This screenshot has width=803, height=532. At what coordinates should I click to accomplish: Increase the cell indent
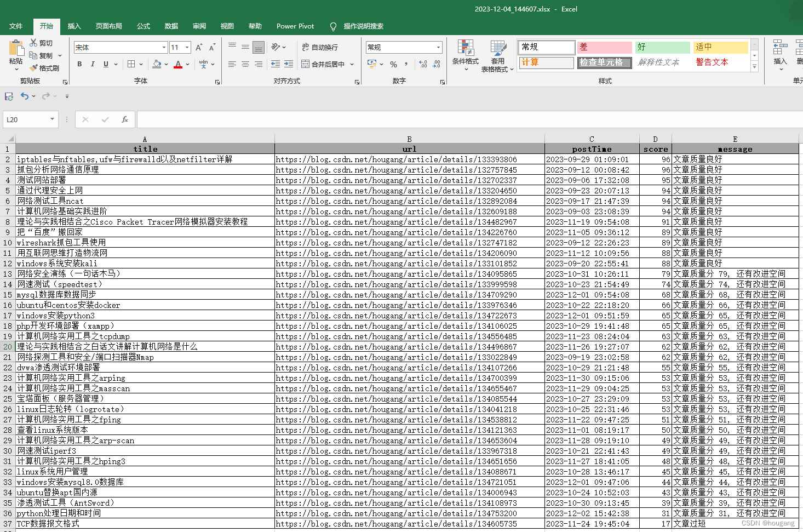(x=289, y=64)
